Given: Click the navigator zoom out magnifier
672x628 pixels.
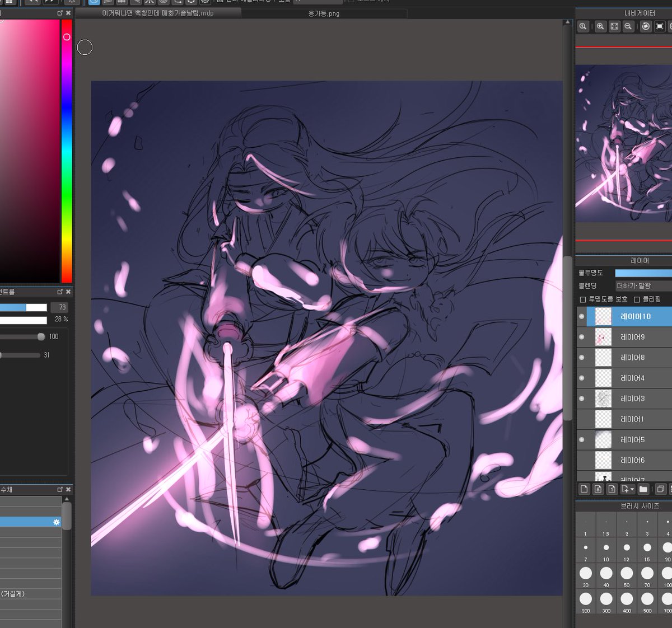Looking at the screenshot, I should coord(628,26).
